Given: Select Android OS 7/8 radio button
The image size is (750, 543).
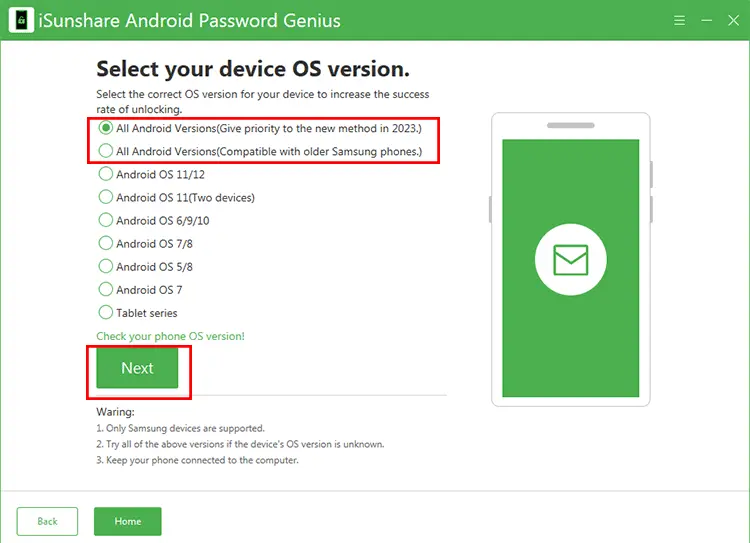Looking at the screenshot, I should pyautogui.click(x=106, y=243).
